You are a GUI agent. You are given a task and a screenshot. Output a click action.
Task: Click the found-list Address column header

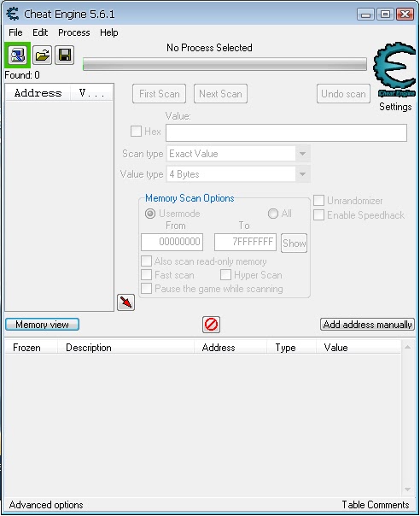(38, 93)
